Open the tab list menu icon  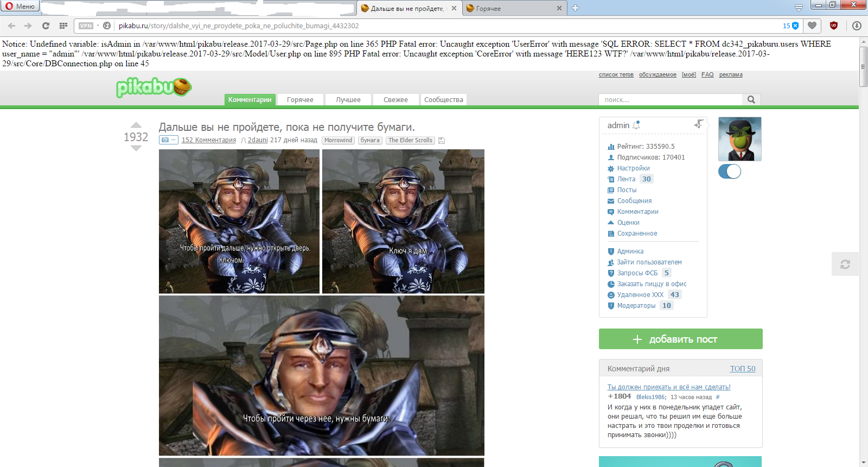tap(799, 8)
